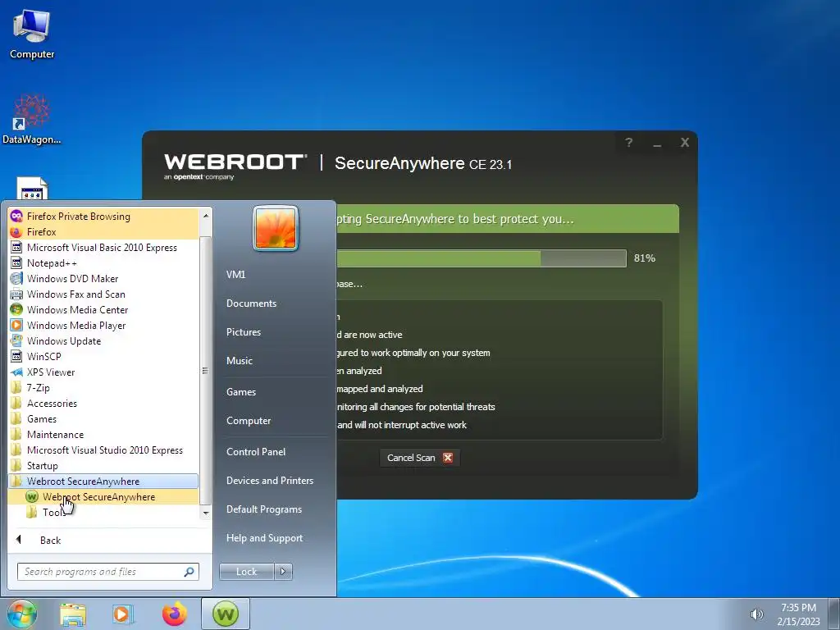Open Webroot help question mark
Image resolution: width=840 pixels, height=630 pixels.
coord(629,143)
